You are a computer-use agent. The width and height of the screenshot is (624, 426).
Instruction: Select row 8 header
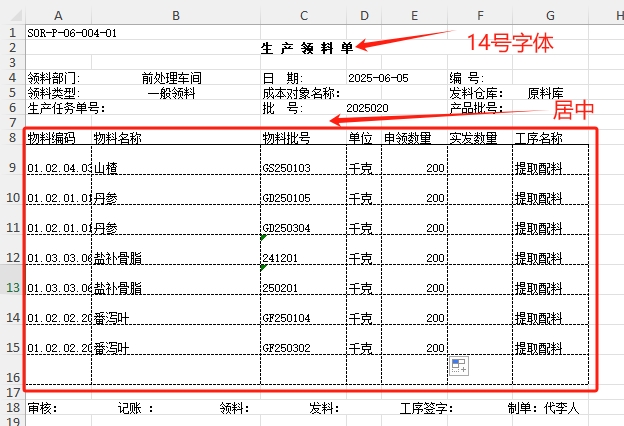click(x=13, y=137)
